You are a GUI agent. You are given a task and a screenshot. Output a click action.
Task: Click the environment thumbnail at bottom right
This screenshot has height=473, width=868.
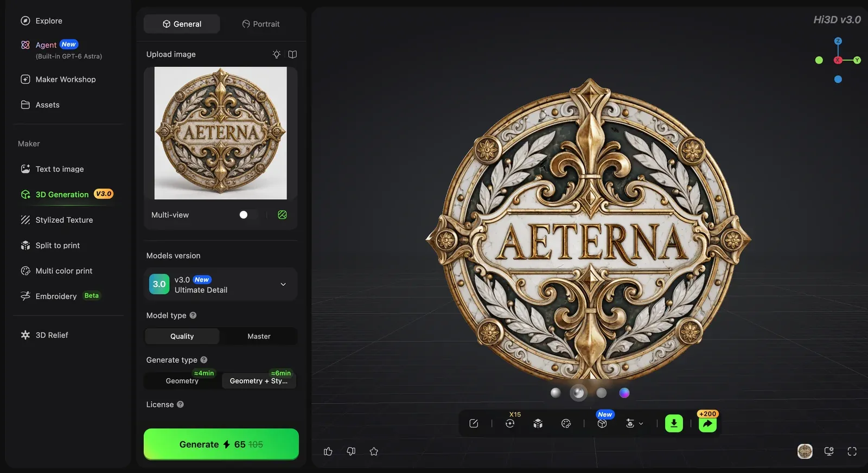click(805, 451)
